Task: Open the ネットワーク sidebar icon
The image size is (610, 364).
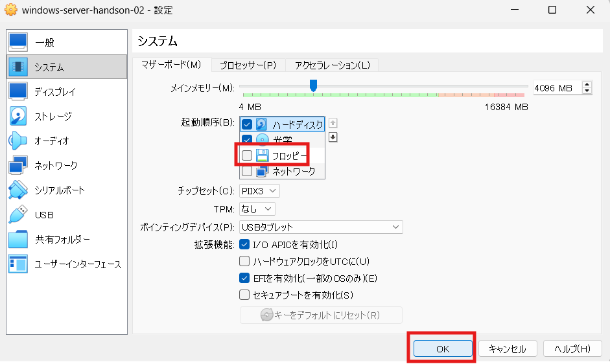Action: [18, 165]
